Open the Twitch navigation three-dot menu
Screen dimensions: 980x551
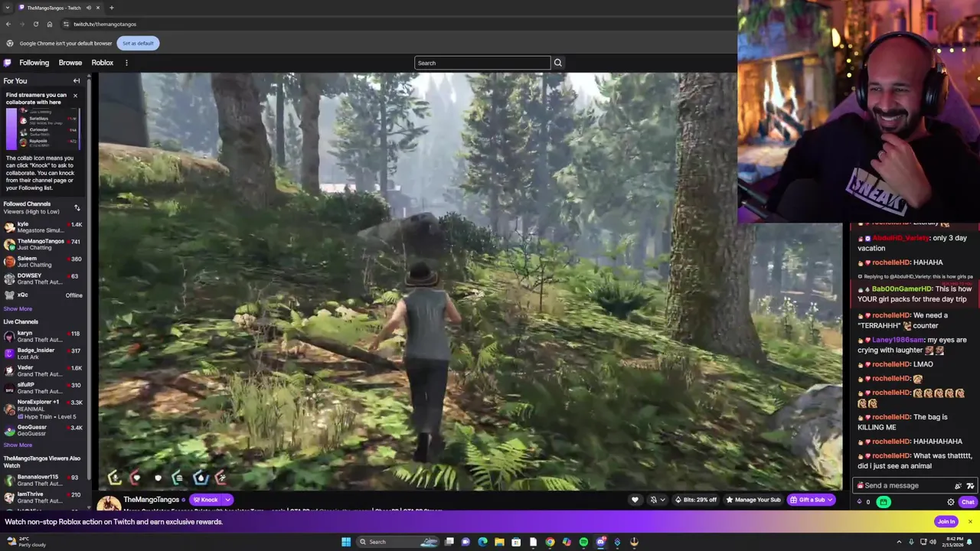pyautogui.click(x=126, y=63)
